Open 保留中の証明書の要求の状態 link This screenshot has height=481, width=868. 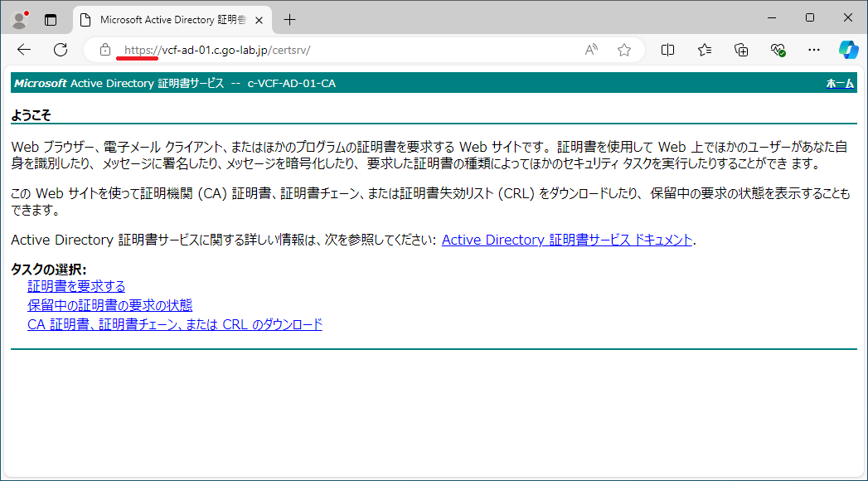pyautogui.click(x=109, y=305)
